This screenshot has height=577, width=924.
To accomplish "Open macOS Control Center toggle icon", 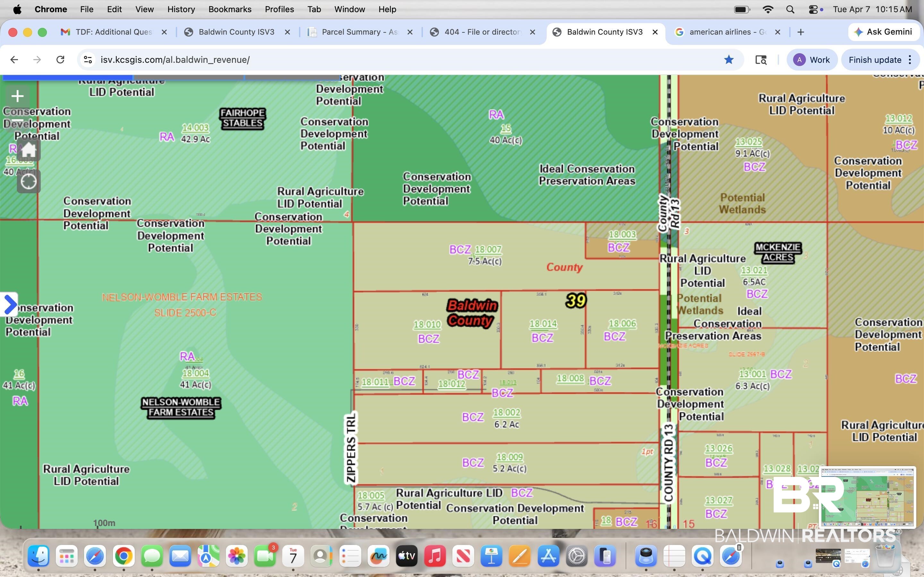I will click(x=813, y=9).
